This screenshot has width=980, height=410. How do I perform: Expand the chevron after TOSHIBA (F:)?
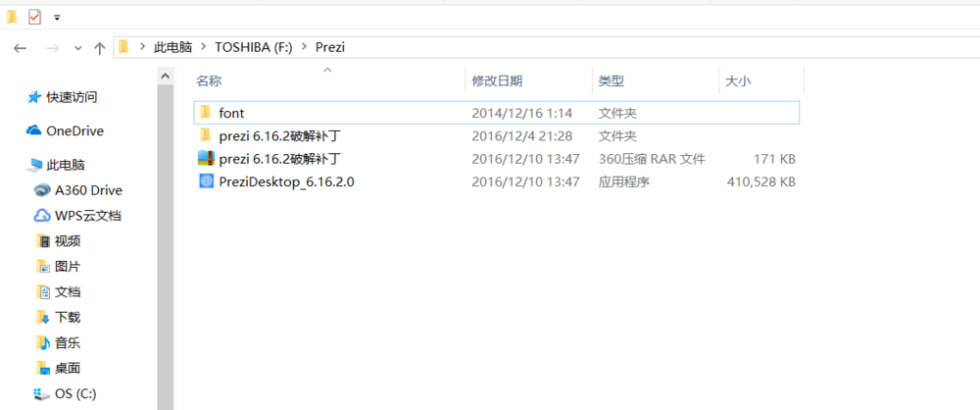pos(305,47)
